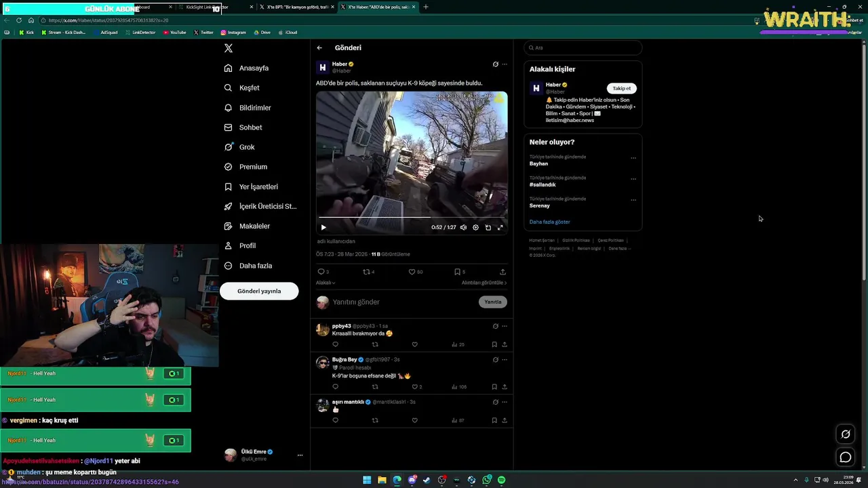The height and width of the screenshot is (488, 868).
Task: Open Makaleler articles page
Action: pos(247,226)
